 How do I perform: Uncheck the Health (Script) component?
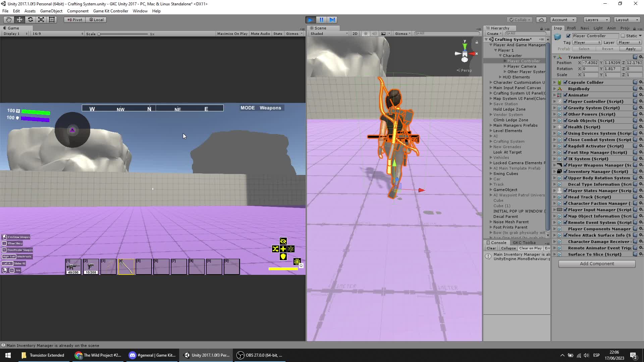click(566, 127)
